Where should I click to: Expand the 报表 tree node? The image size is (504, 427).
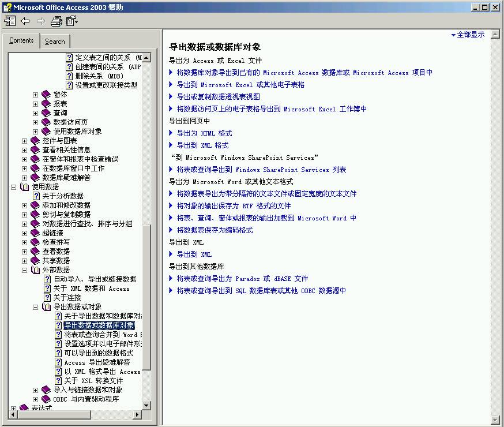[35, 104]
